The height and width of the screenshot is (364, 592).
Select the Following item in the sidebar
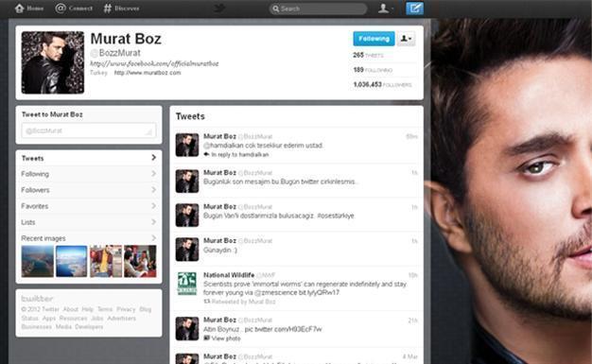(x=89, y=174)
